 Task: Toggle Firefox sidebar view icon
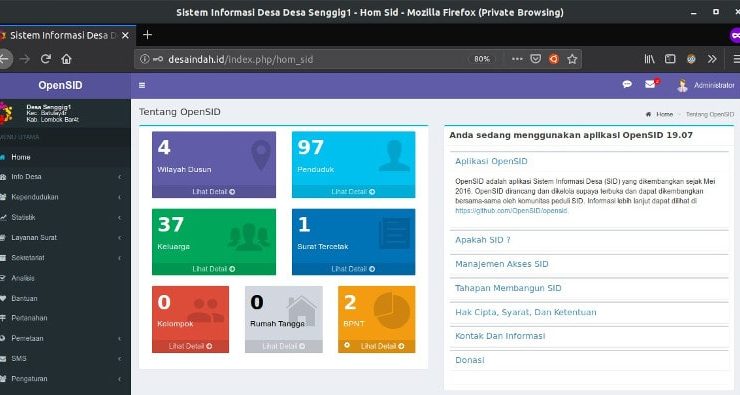point(670,59)
